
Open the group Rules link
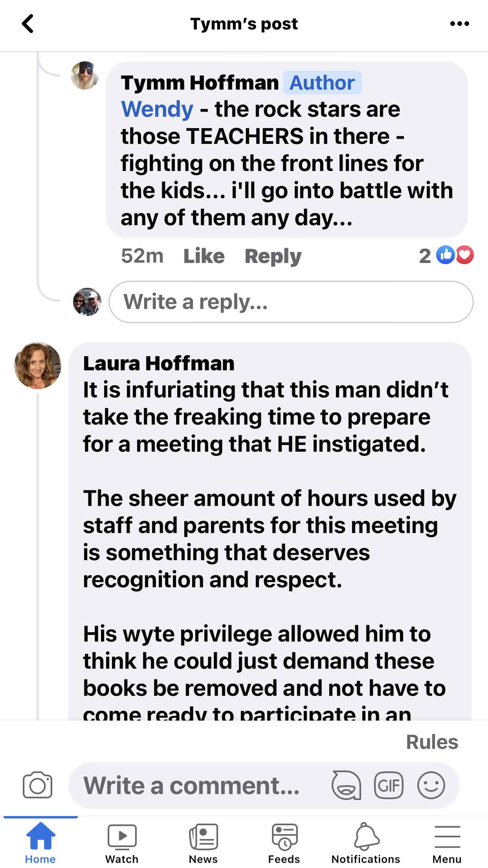tap(432, 742)
